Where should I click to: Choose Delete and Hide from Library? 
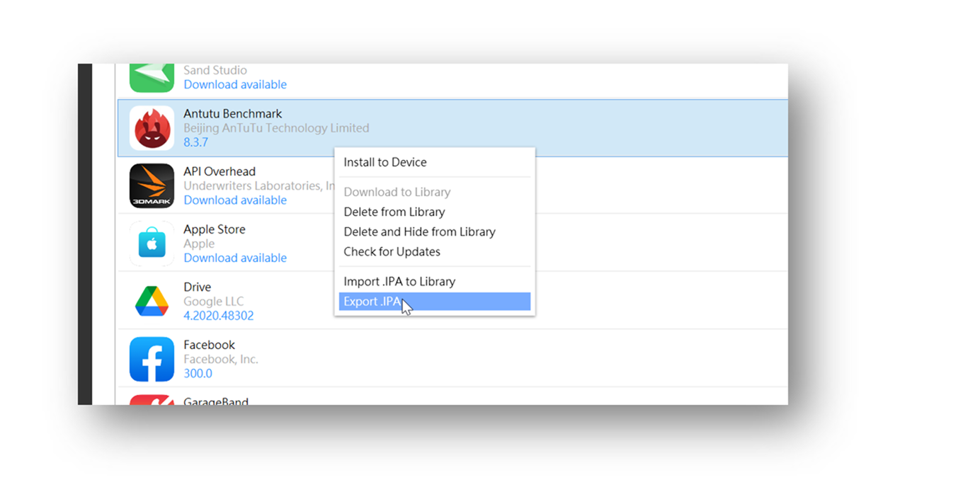pos(419,231)
